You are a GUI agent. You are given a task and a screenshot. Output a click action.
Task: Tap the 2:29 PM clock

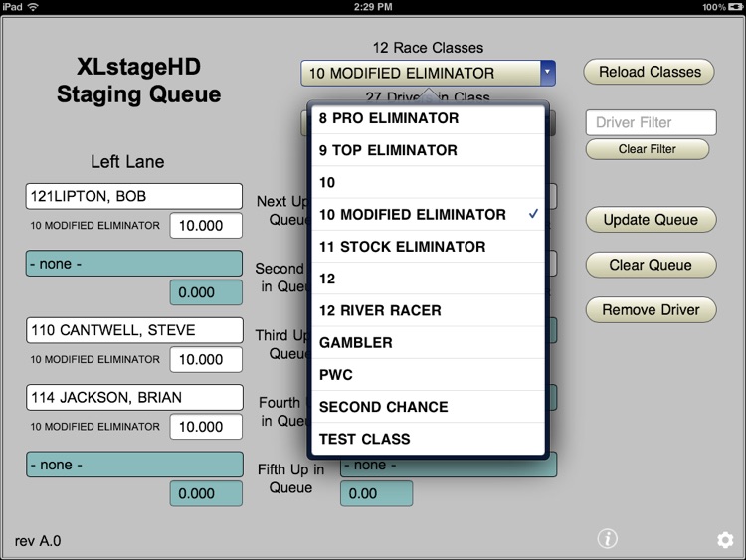[373, 7]
